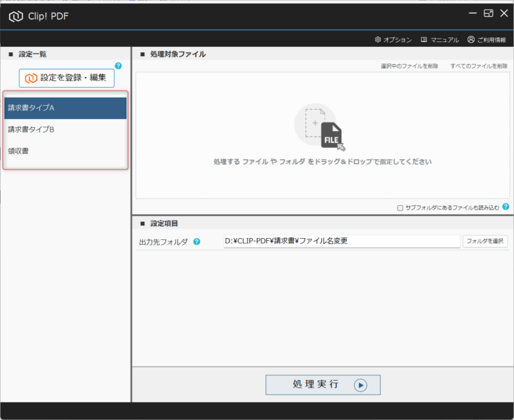
Task: Click the 出力先フォルダ path text field
Action: click(341, 241)
